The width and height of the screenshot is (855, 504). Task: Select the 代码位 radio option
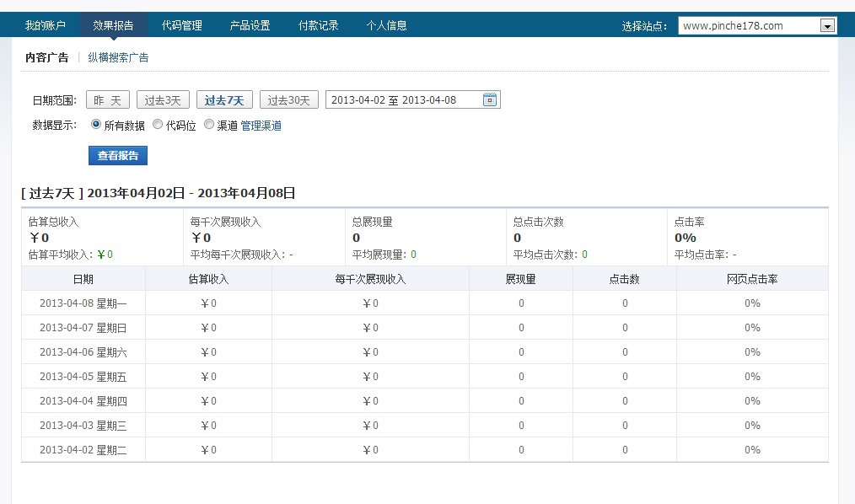[x=158, y=125]
